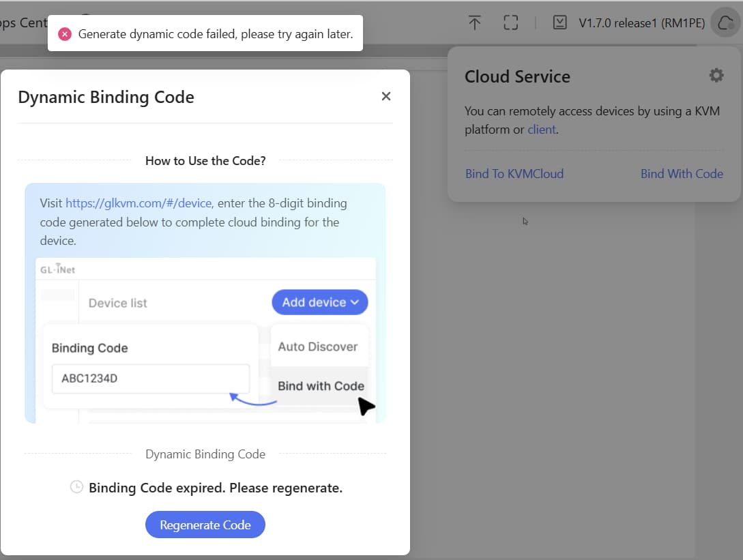Open Cloud Service settings with the gear icon
The image size is (743, 560).
click(x=716, y=75)
